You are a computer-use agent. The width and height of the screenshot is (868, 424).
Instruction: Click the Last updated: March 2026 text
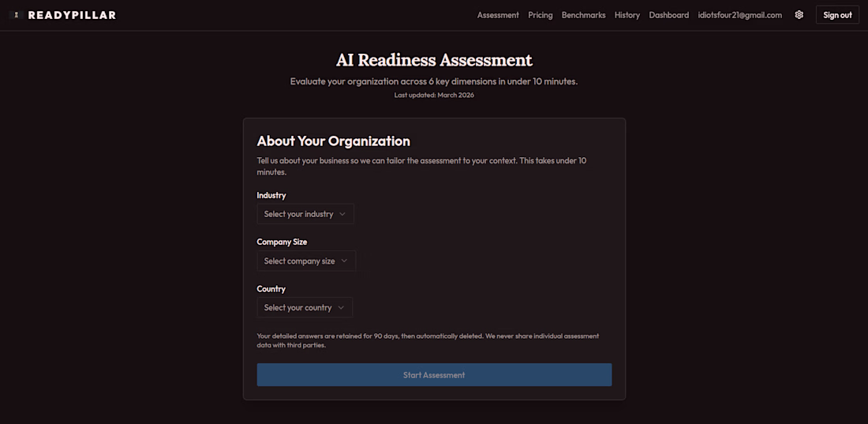434,95
